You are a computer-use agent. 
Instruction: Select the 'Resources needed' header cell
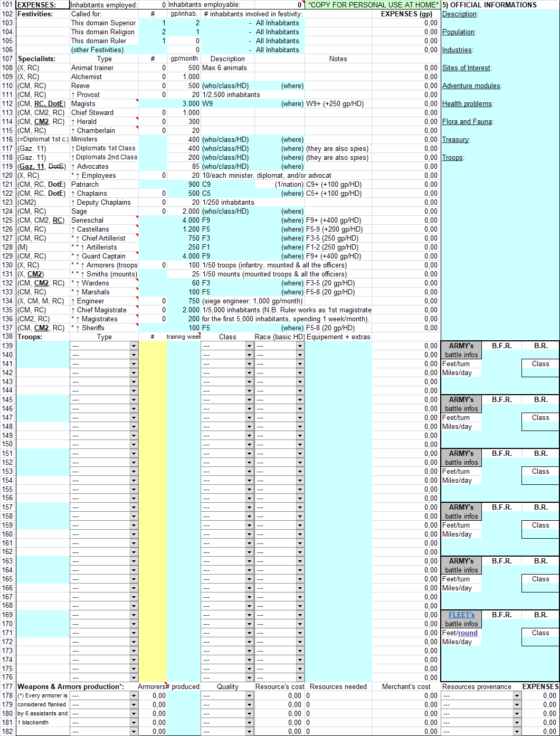[x=338, y=687]
